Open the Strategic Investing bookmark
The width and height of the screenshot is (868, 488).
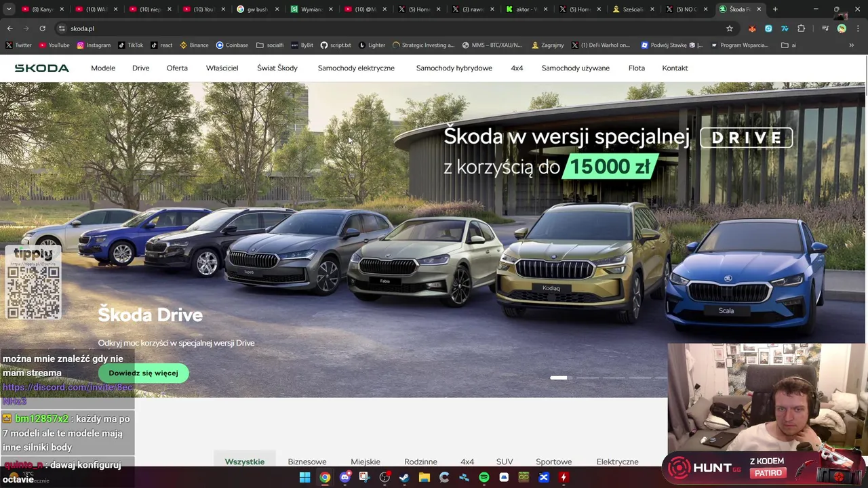pyautogui.click(x=424, y=45)
